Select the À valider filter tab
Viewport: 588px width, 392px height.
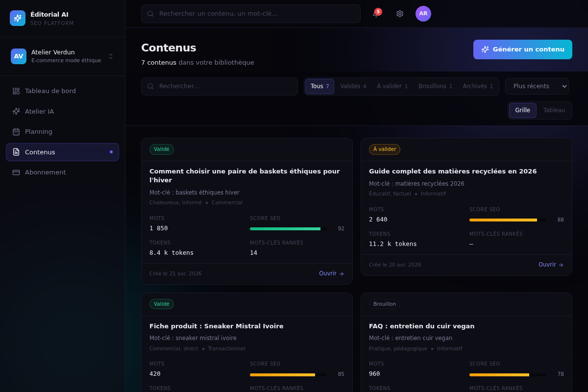392,86
